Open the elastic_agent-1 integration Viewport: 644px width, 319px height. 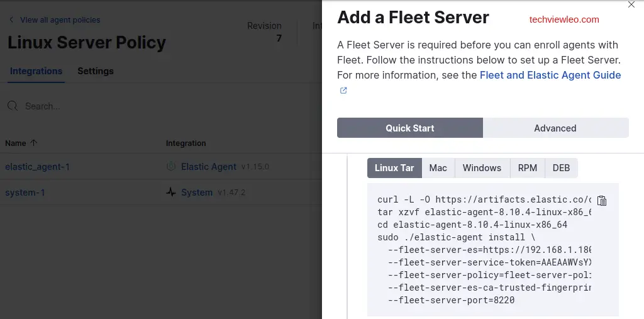click(38, 167)
